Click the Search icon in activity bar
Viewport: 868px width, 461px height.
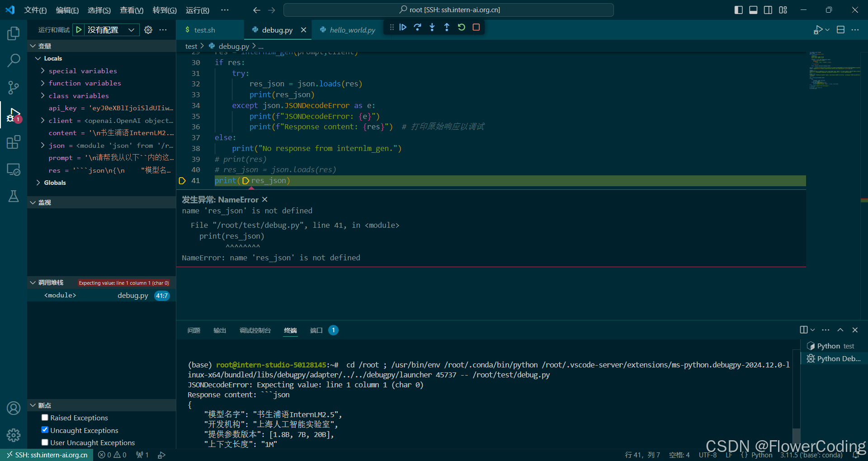click(14, 60)
